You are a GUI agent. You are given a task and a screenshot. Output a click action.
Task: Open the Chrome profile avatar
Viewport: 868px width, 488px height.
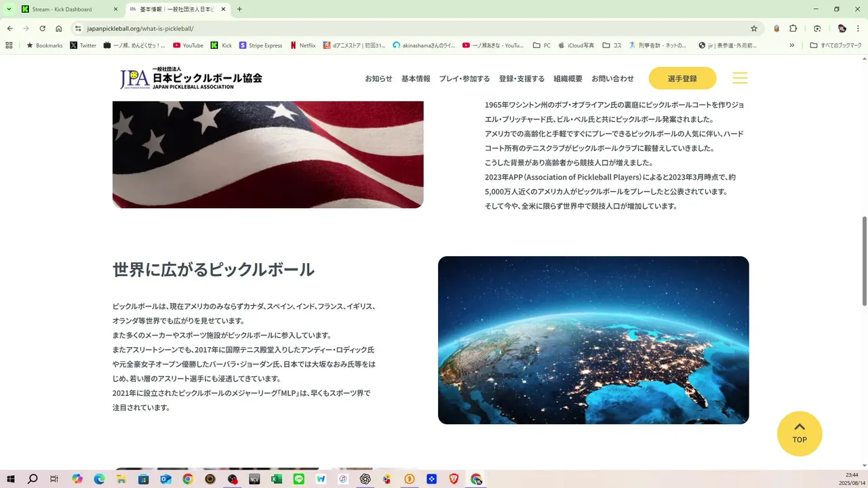(842, 28)
